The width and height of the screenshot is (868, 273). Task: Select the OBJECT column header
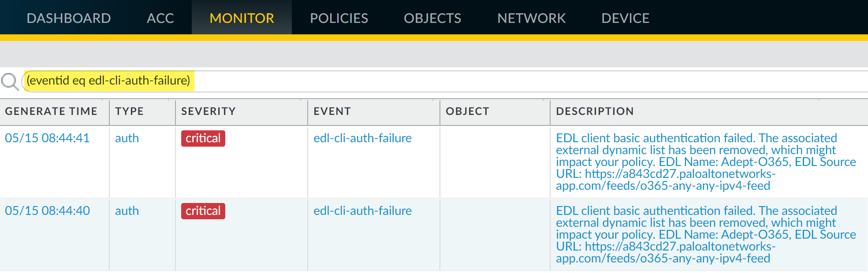pyautogui.click(x=467, y=111)
